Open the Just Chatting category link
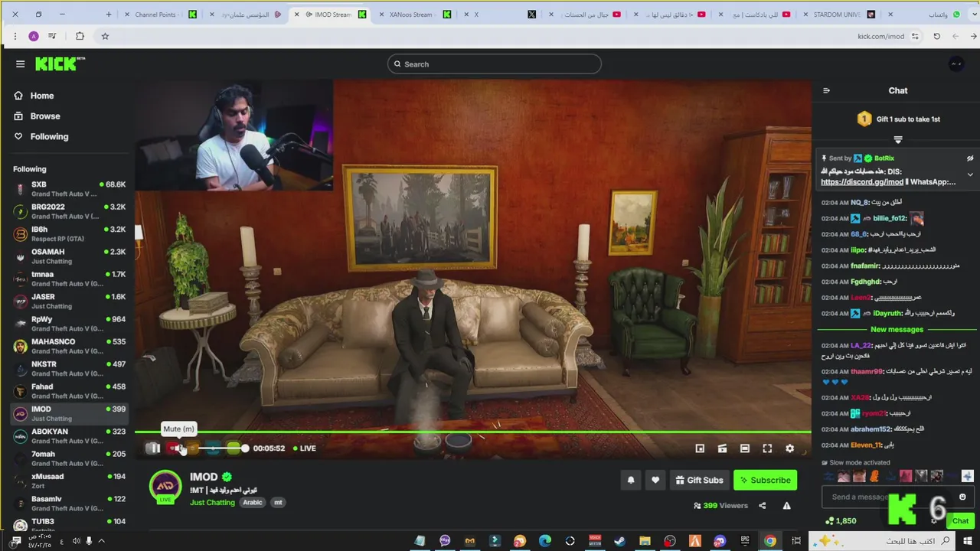The width and height of the screenshot is (980, 551). click(212, 503)
